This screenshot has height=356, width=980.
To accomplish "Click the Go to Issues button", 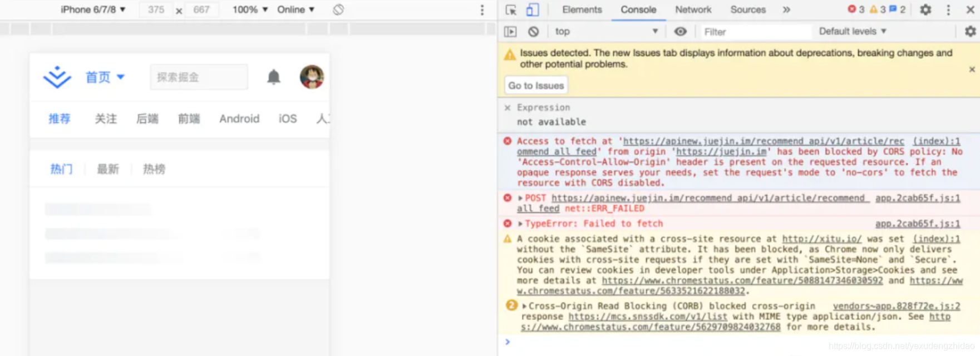I will click(536, 85).
